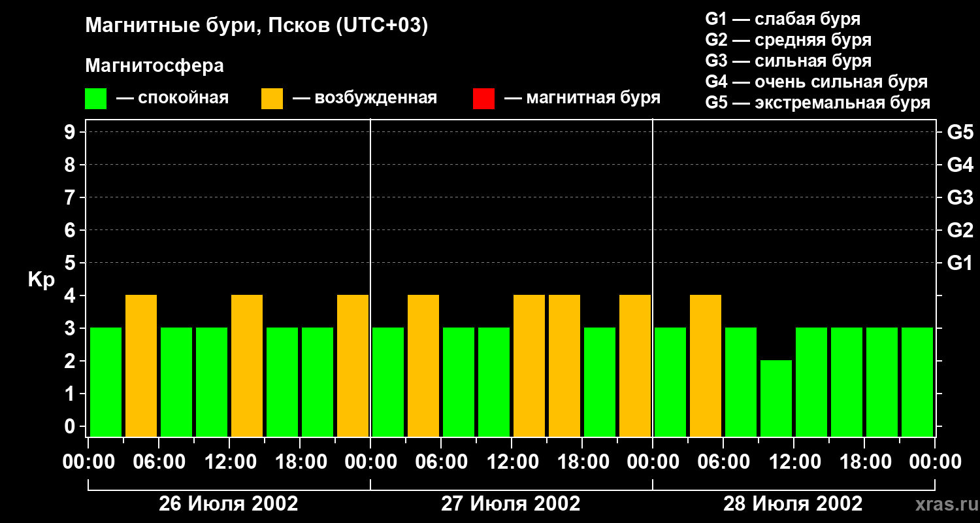Click the G5 label on right axis

pos(960,133)
